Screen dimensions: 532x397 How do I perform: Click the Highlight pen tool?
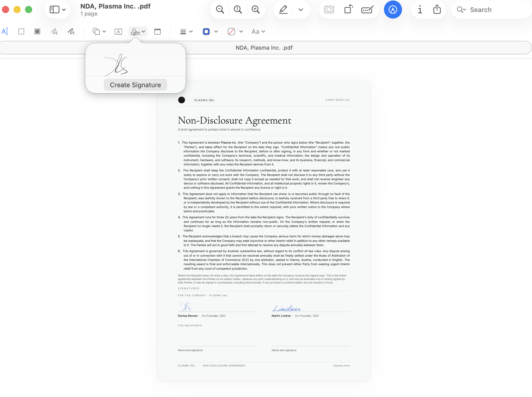pos(283,10)
